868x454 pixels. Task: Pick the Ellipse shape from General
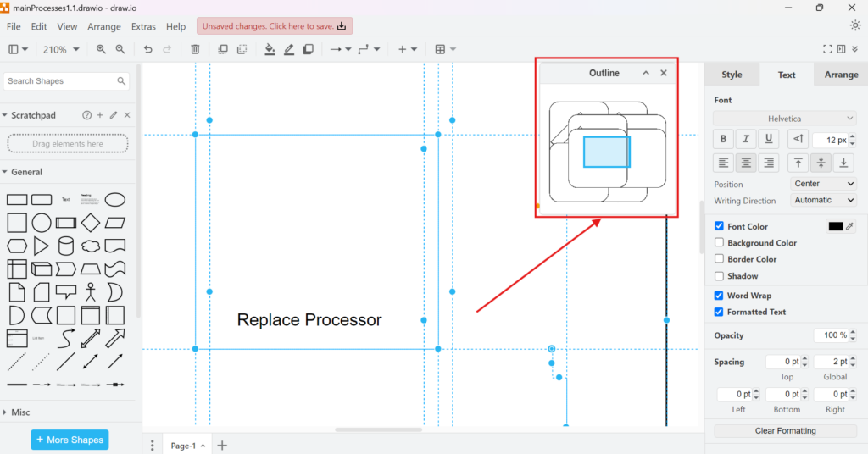coord(115,200)
